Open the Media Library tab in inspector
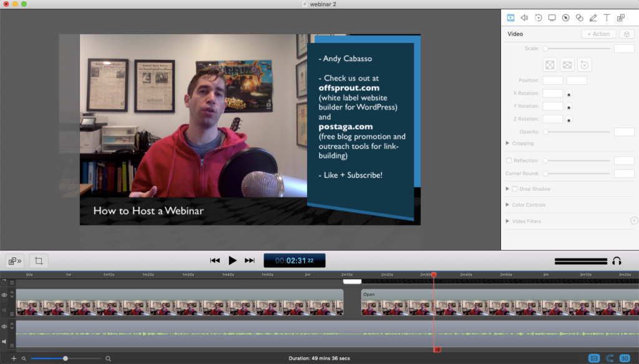 (x=621, y=17)
